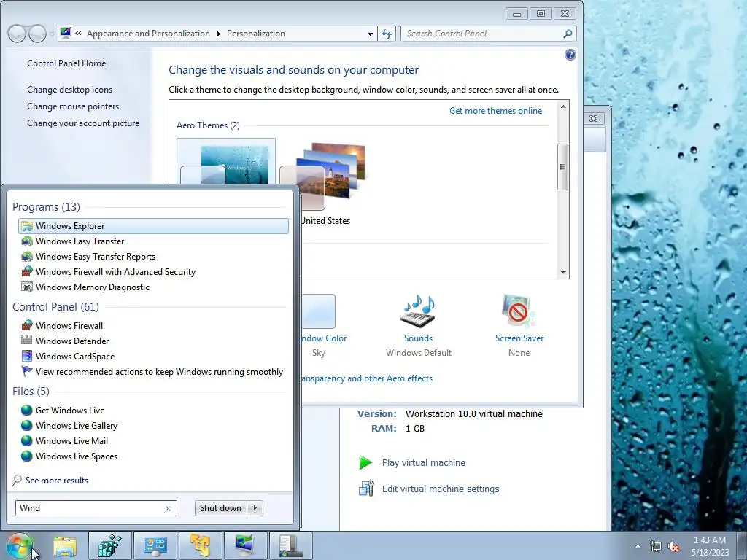Click Change your account picture
Screen dimensions: 747x560
(x=83, y=123)
